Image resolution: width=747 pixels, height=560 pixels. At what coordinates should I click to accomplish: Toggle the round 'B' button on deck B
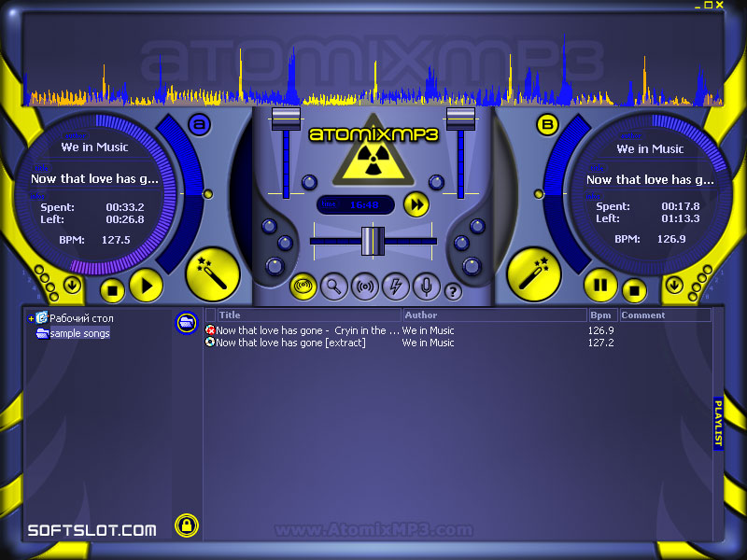(x=547, y=125)
